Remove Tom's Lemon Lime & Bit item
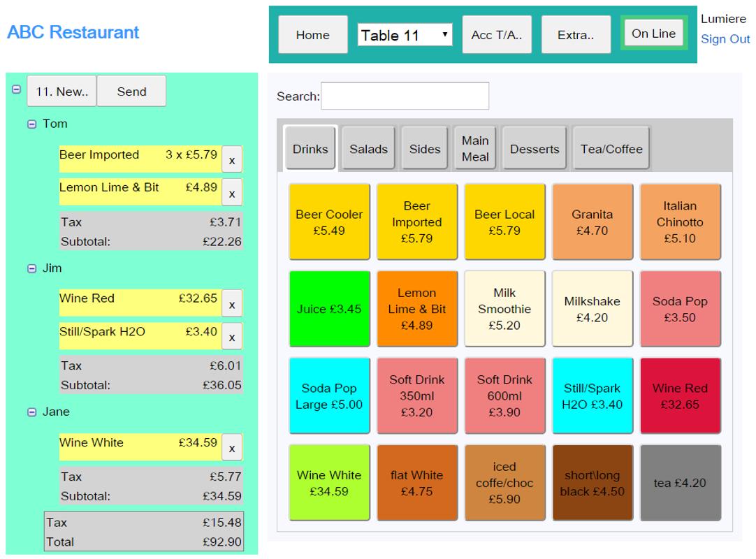Image resolution: width=756 pixels, height=559 pixels. [232, 192]
